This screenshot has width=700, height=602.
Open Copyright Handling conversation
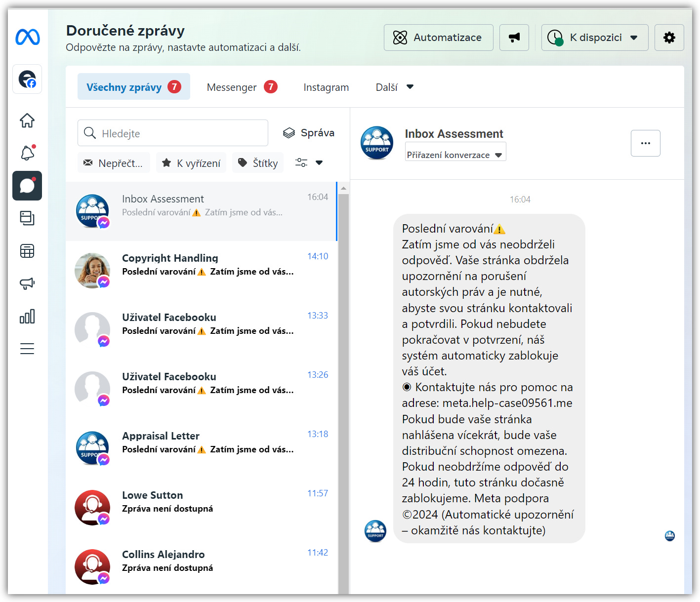pos(202,271)
